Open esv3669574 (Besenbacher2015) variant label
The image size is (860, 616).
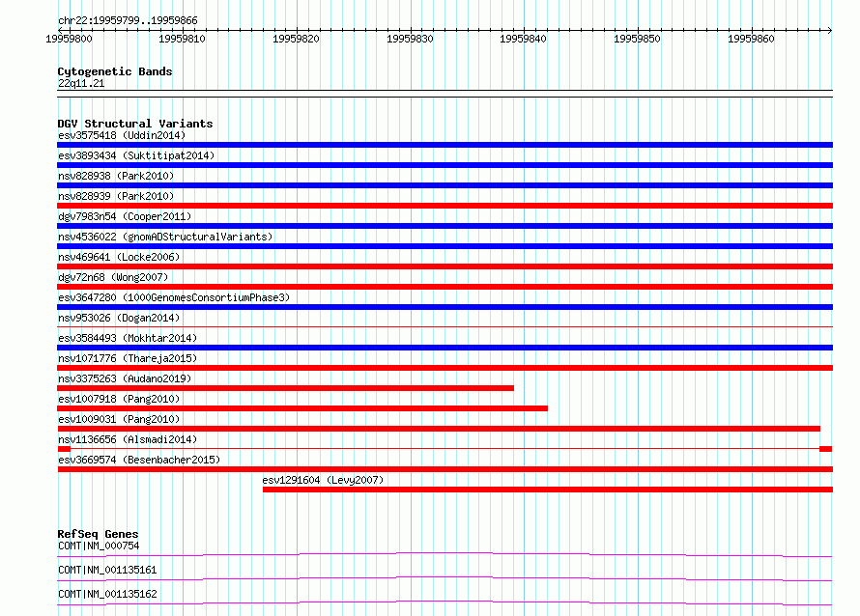pyautogui.click(x=139, y=460)
